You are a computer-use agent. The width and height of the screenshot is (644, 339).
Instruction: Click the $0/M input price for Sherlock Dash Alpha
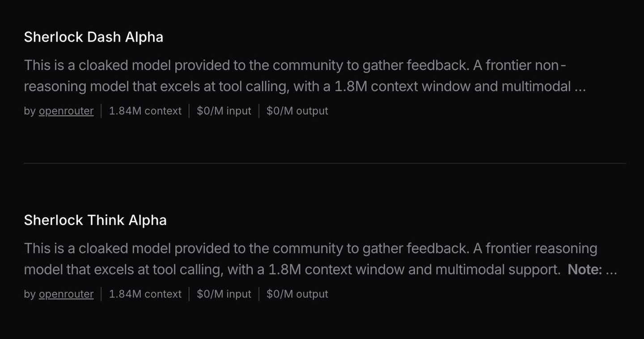224,111
